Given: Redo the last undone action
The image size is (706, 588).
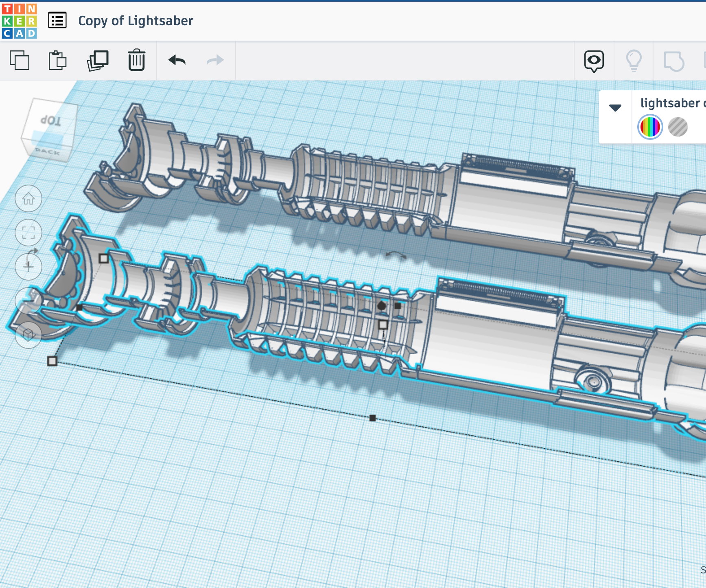Looking at the screenshot, I should coord(215,60).
